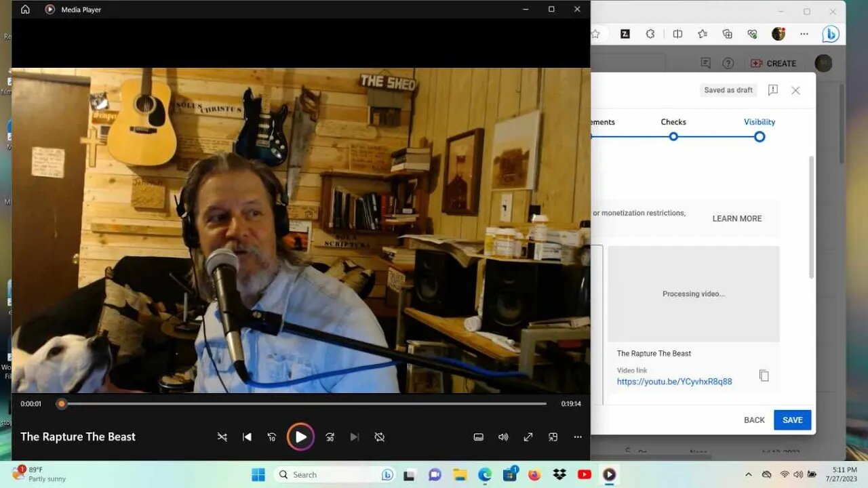Open Dropbox from taskbar
This screenshot has height=488, width=868.
point(559,474)
